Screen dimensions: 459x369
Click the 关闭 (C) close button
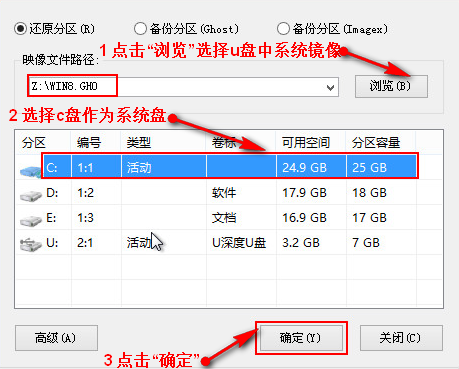pyautogui.click(x=401, y=338)
